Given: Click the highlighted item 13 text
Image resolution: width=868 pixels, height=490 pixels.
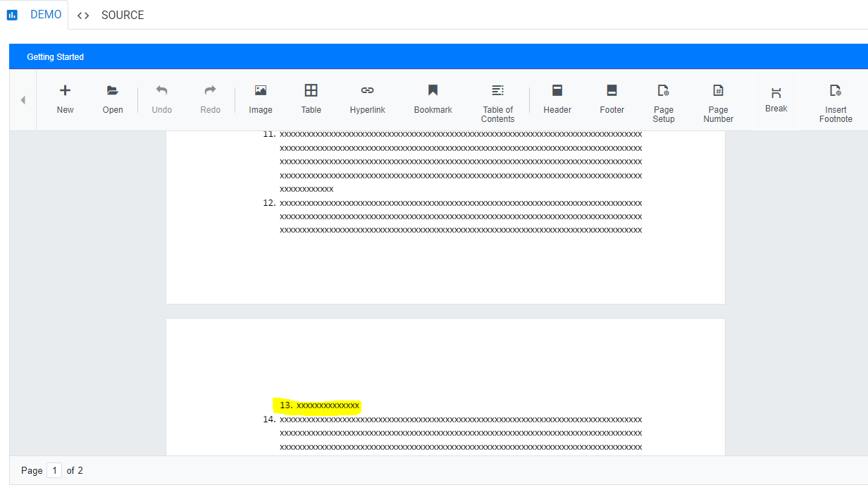Looking at the screenshot, I should [328, 405].
